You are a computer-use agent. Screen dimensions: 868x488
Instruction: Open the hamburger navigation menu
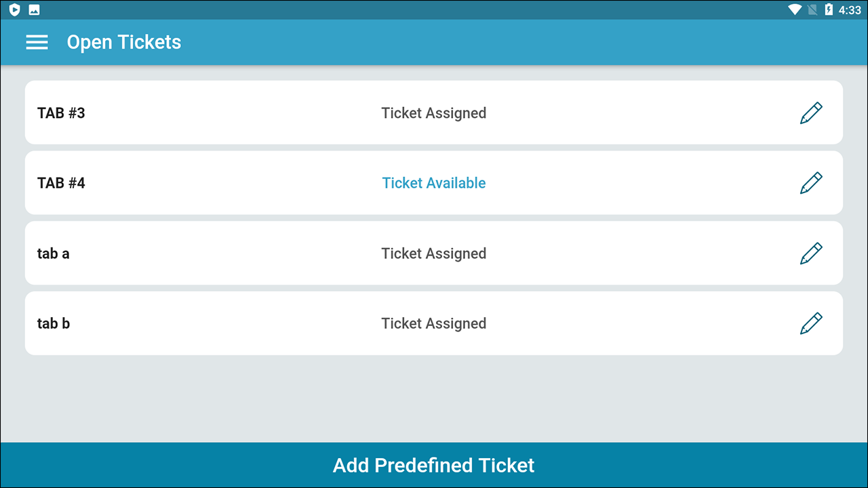[x=37, y=42]
